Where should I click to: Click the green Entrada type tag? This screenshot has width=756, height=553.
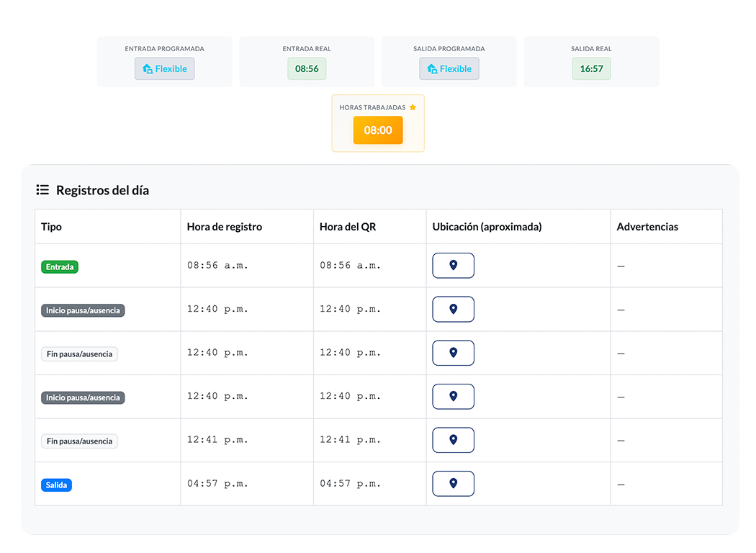click(x=60, y=266)
